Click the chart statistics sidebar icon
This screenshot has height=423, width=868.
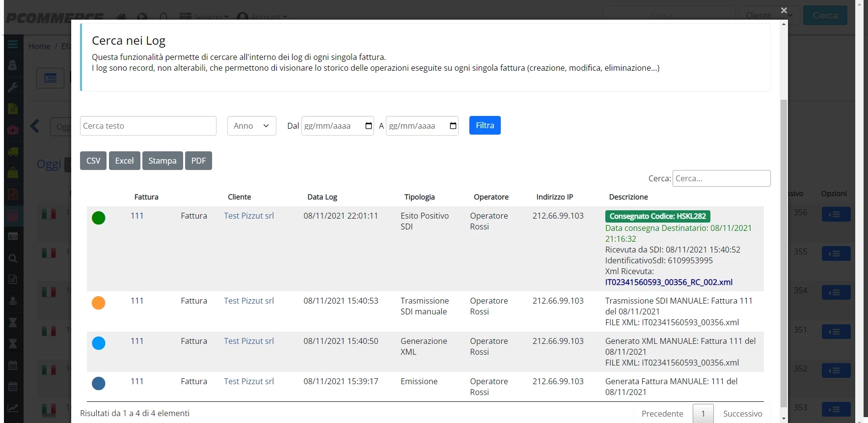(13, 408)
